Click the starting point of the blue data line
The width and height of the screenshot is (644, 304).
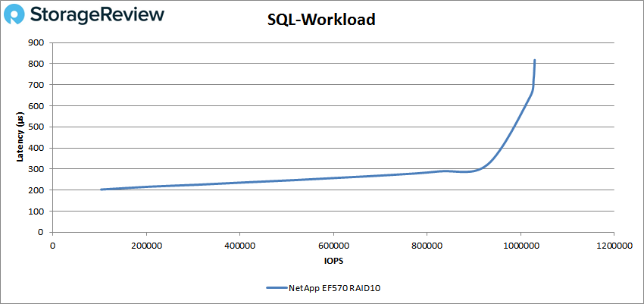click(101, 190)
